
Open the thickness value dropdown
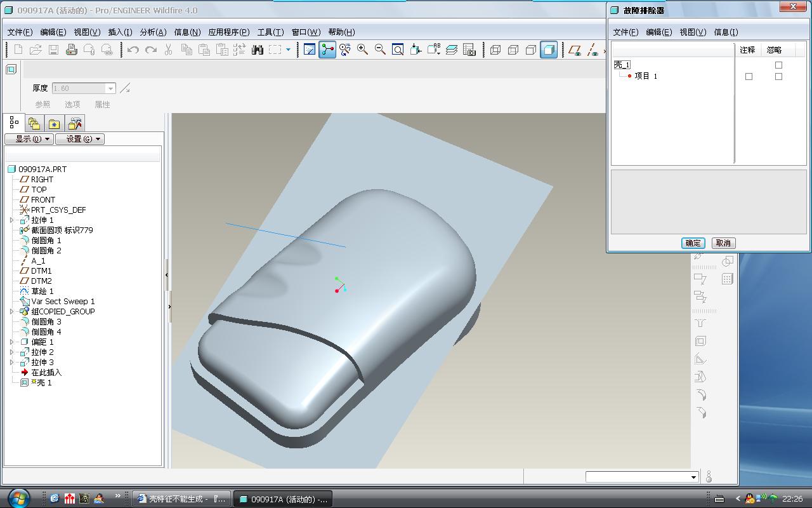click(x=111, y=89)
